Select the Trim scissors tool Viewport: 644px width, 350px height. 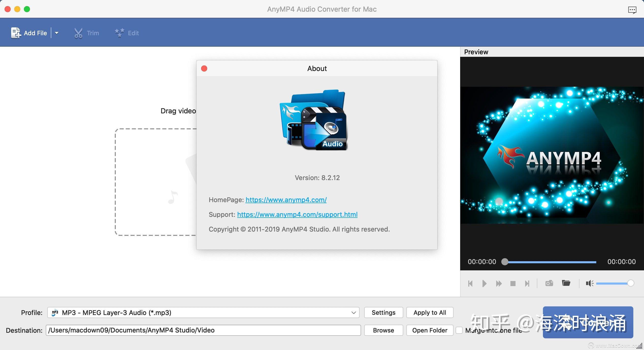[78, 33]
